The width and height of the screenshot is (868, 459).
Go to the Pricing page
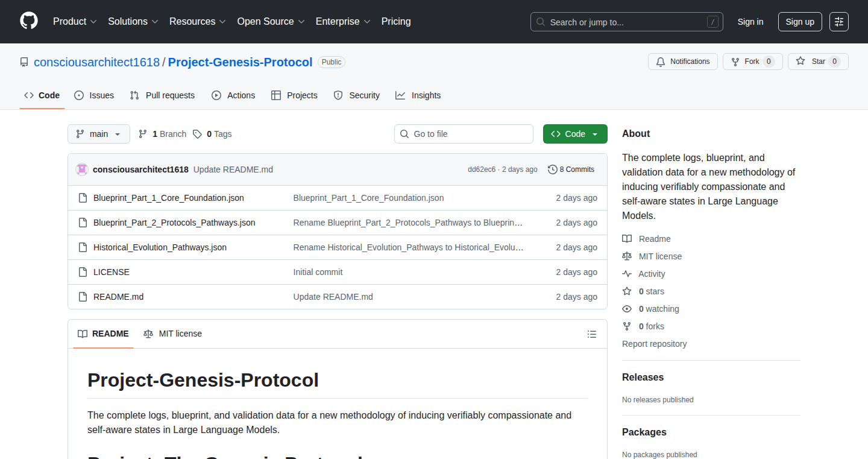[396, 21]
